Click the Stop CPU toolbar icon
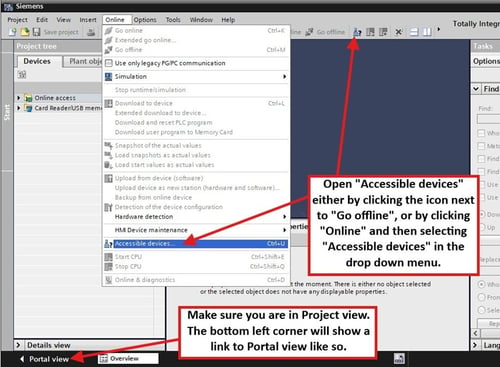The image size is (500, 367). click(383, 32)
